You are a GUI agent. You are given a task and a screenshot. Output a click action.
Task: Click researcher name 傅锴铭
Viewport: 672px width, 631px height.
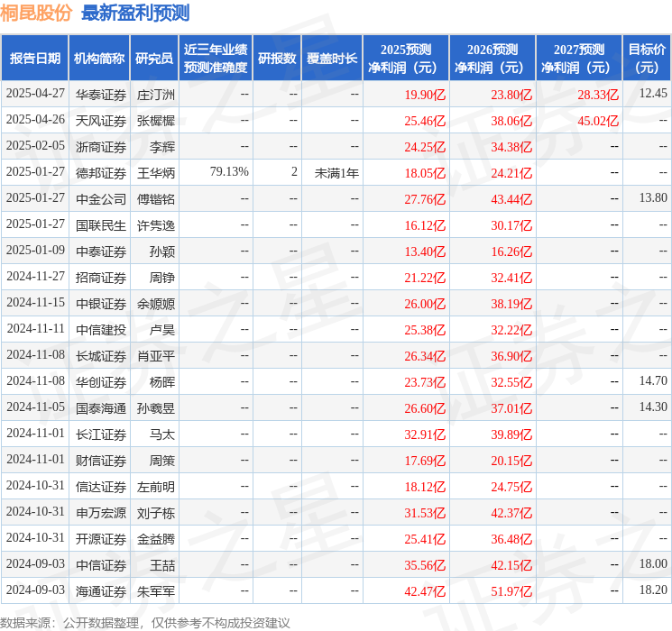156,199
